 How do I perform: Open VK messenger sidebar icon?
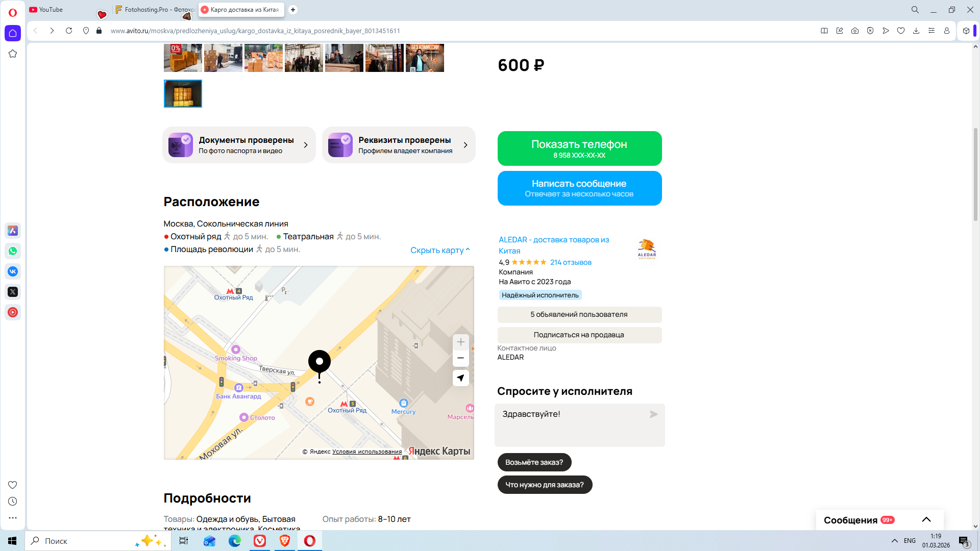(13, 271)
